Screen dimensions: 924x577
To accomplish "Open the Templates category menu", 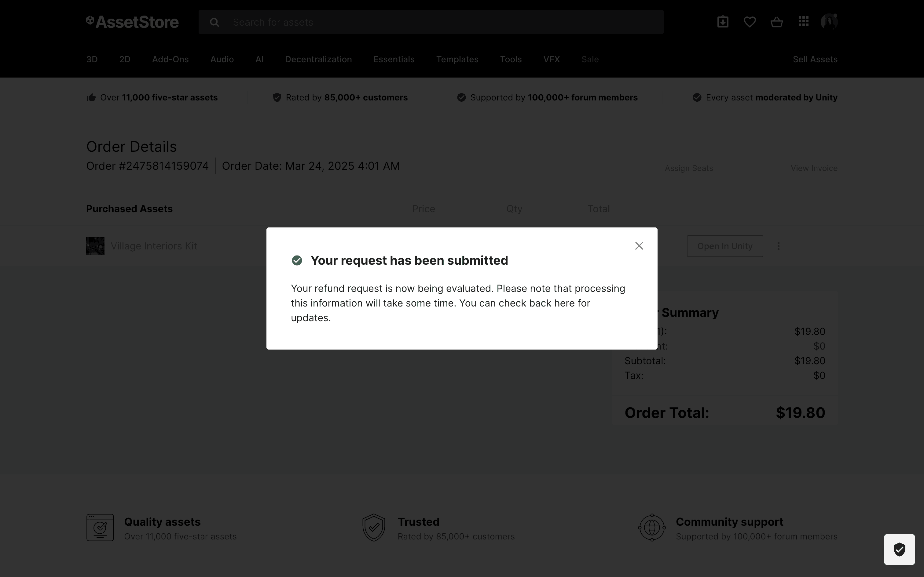I will click(457, 59).
